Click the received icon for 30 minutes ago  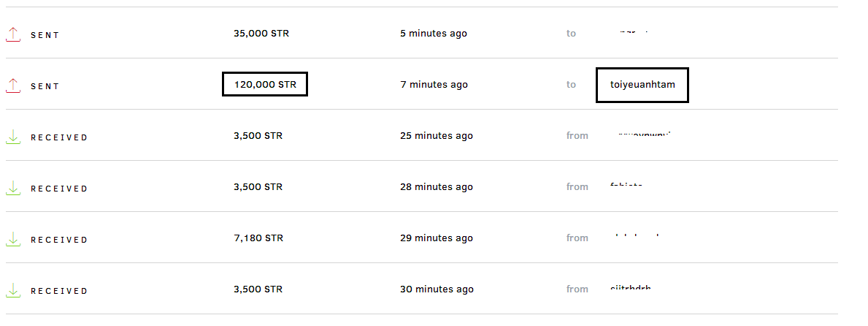(x=12, y=289)
